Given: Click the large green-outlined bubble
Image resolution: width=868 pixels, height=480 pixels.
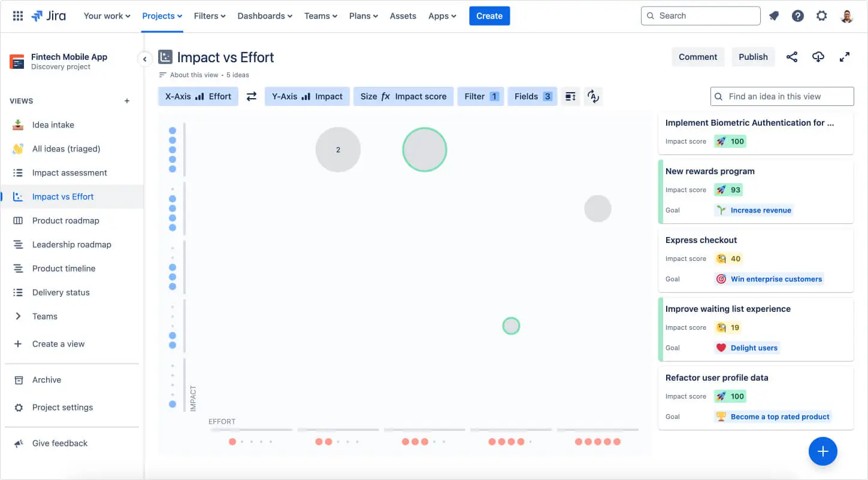Looking at the screenshot, I should tap(425, 150).
